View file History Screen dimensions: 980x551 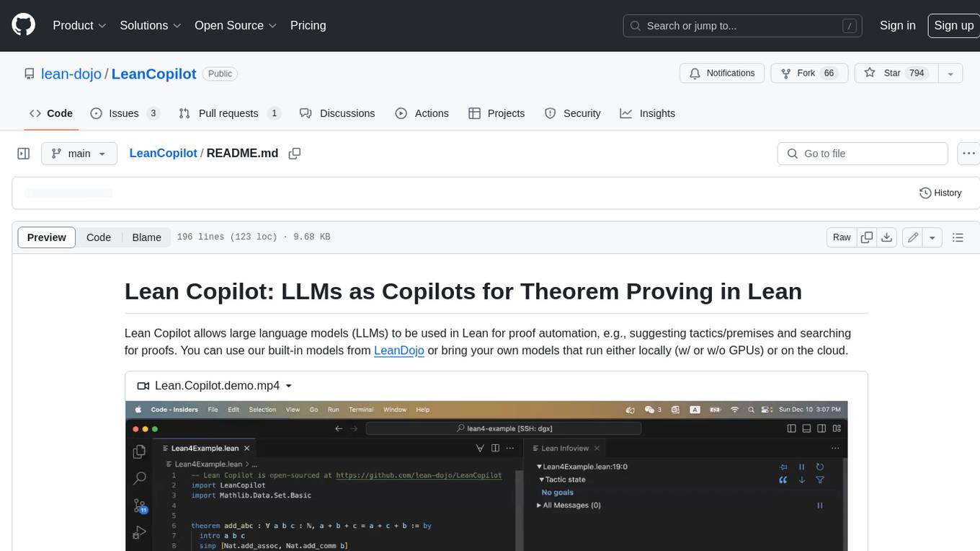tap(940, 193)
